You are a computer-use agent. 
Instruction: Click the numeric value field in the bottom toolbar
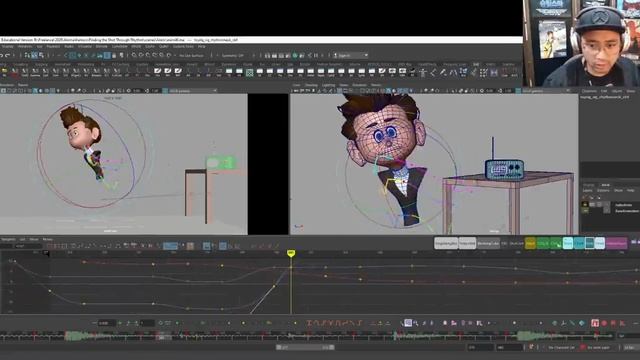[x=107, y=323]
